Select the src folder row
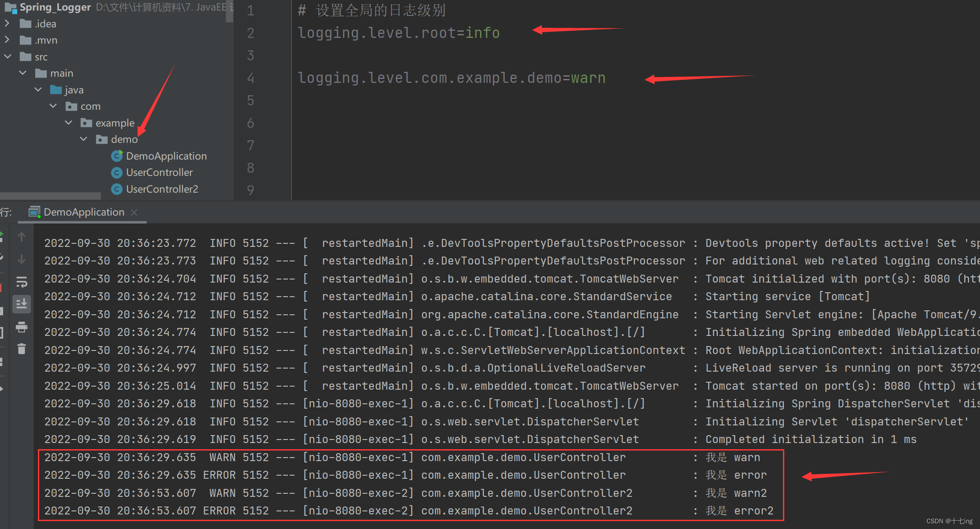The height and width of the screenshot is (529, 980). [41, 57]
